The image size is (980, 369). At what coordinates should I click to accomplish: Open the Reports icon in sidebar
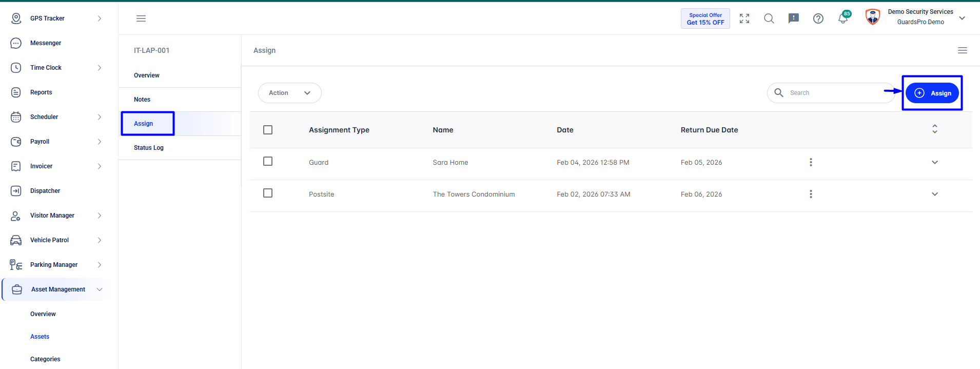click(16, 92)
